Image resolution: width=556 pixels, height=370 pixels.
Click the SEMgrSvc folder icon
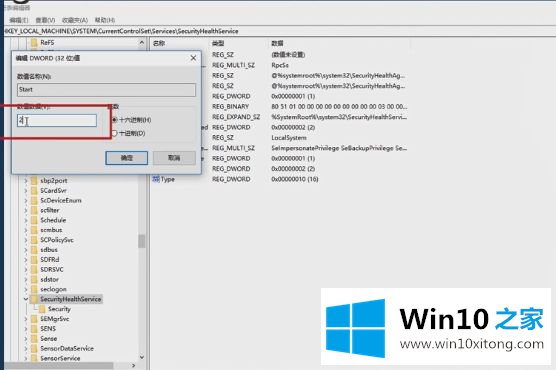[x=34, y=319]
